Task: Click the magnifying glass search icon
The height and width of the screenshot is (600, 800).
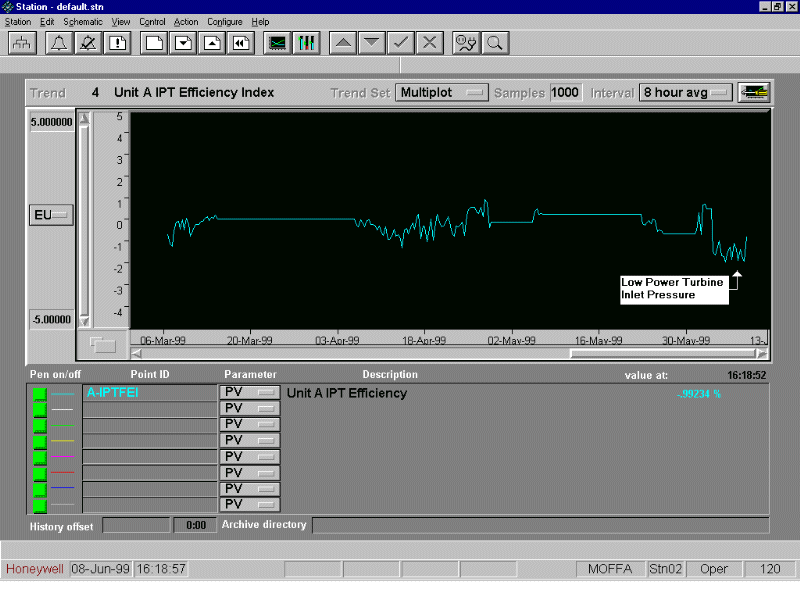Action: [494, 43]
